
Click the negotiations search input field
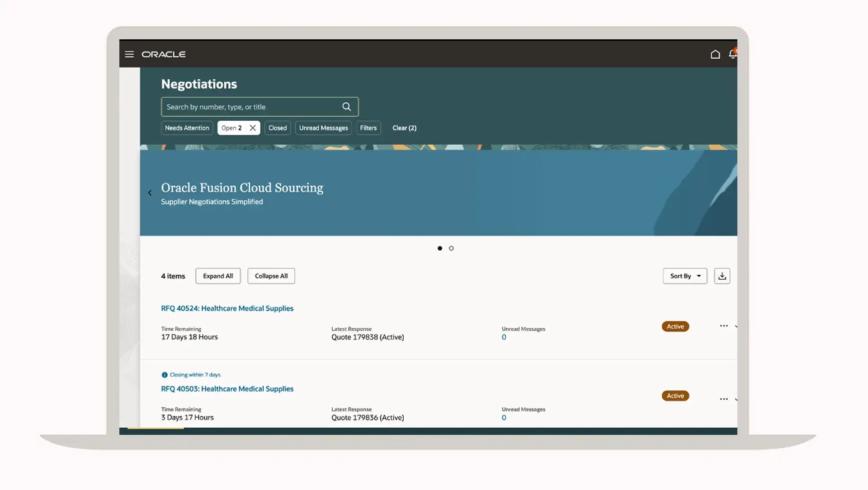click(251, 107)
